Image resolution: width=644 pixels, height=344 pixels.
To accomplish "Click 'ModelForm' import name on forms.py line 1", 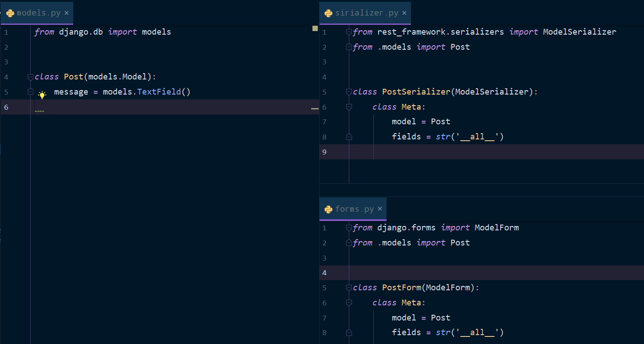I will pos(497,228).
